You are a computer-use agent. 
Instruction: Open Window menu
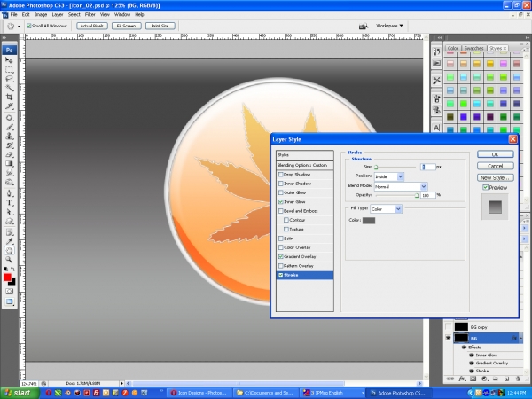pos(122,14)
